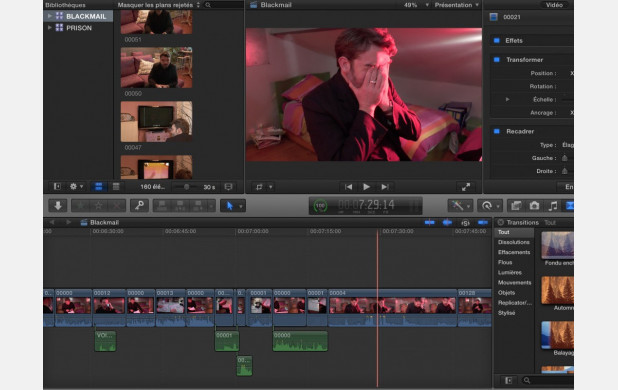Screen dimensions: 618x390
Task: Click the Import media arrow icon
Action: [x=58, y=206]
